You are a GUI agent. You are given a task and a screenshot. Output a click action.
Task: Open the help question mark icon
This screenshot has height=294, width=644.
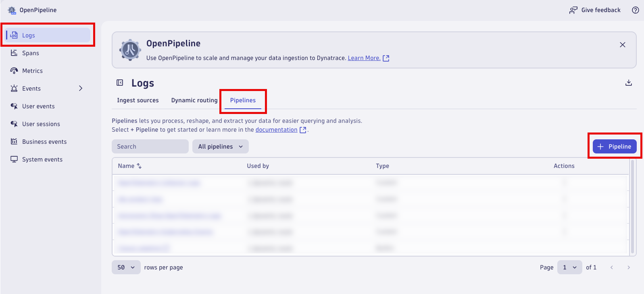pos(636,10)
